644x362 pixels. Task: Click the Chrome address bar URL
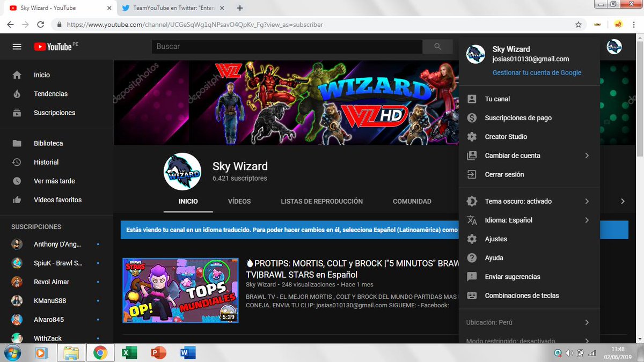click(x=195, y=25)
